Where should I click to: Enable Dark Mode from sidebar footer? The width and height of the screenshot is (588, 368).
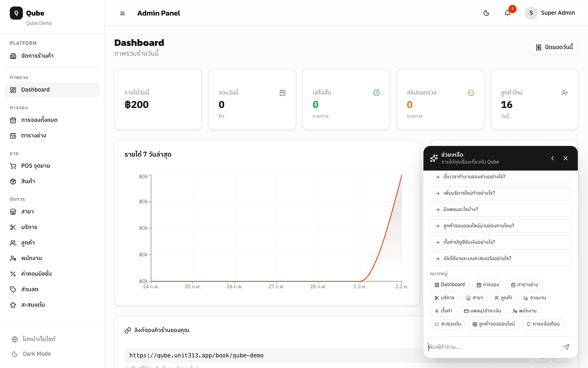[x=37, y=354]
